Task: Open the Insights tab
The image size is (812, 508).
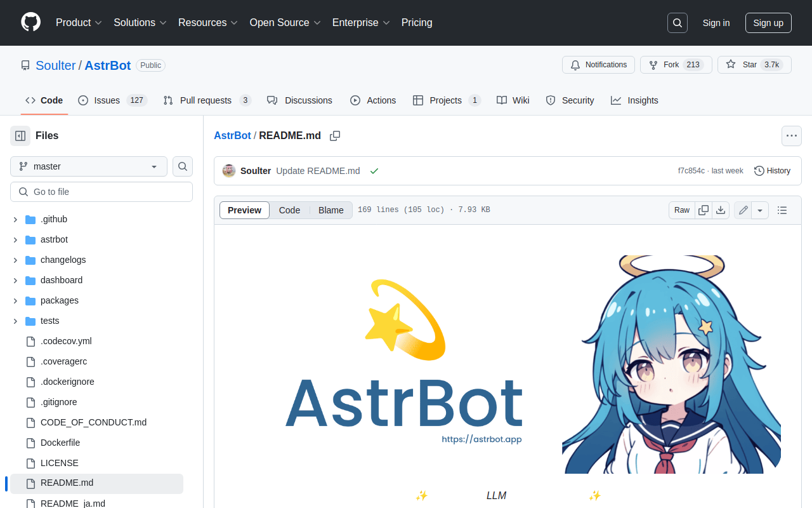Action: 635,100
